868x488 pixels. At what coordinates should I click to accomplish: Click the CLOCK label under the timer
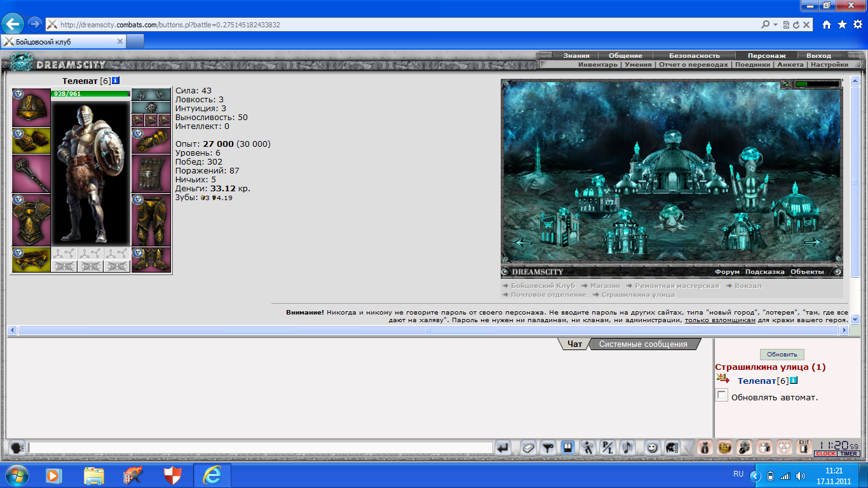[825, 454]
